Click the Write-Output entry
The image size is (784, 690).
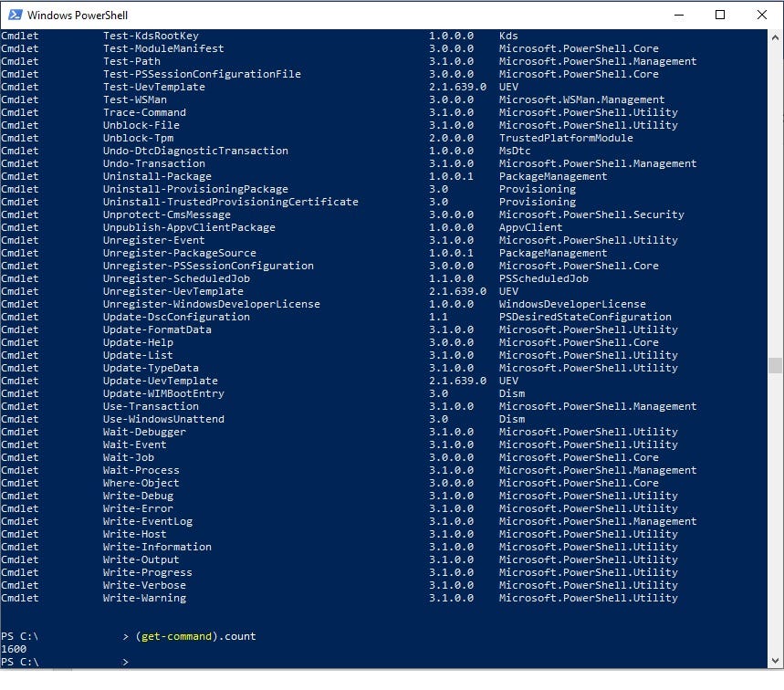point(141,559)
